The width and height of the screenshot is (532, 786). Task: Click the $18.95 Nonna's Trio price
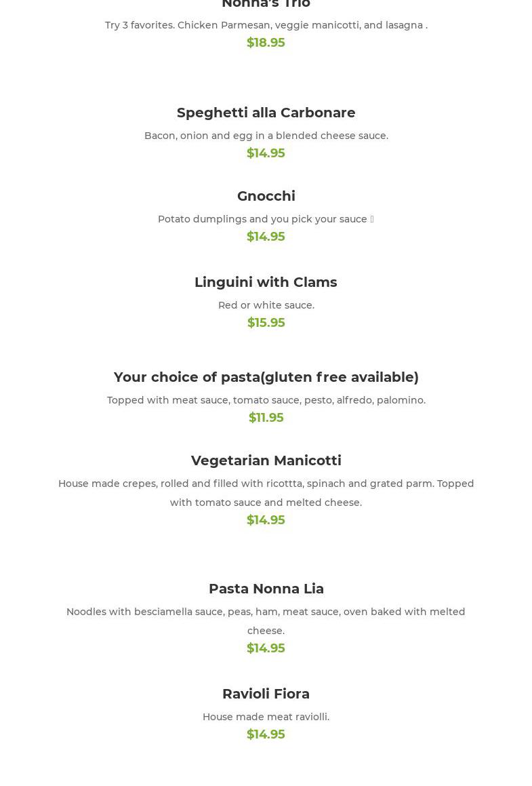266,43
